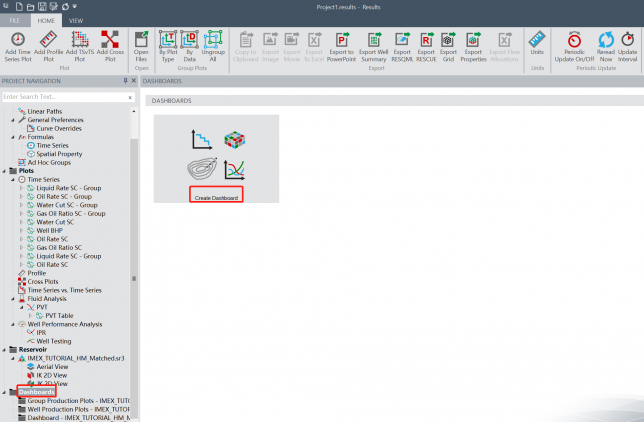This screenshot has height=422, width=644.
Task: Expand Well BHP time series node
Action: tap(22, 229)
